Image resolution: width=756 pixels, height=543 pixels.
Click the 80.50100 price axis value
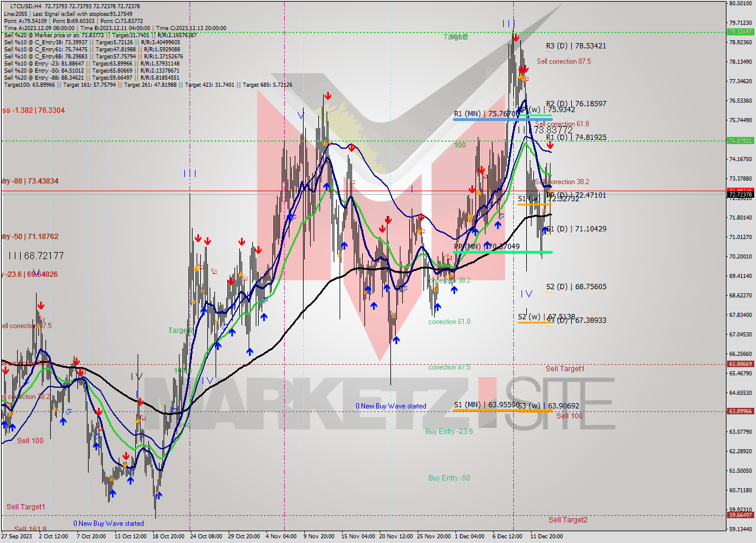740,4
